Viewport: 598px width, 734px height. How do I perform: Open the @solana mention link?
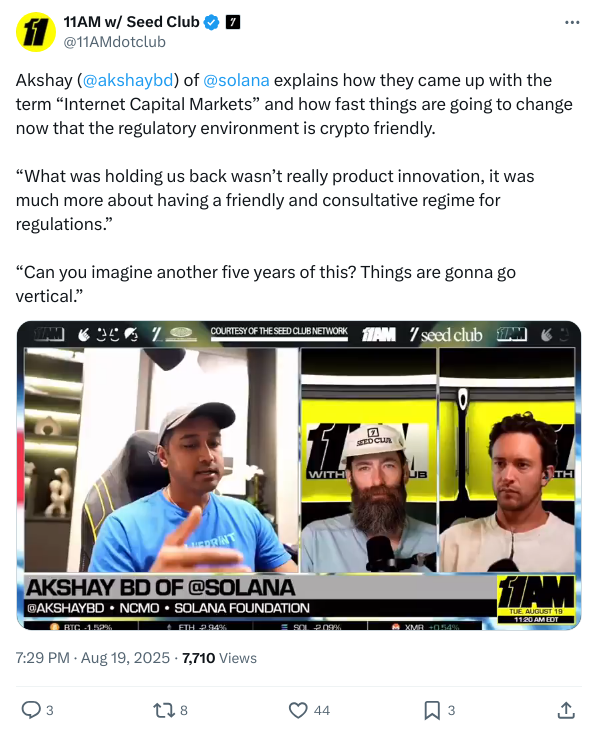click(x=236, y=80)
